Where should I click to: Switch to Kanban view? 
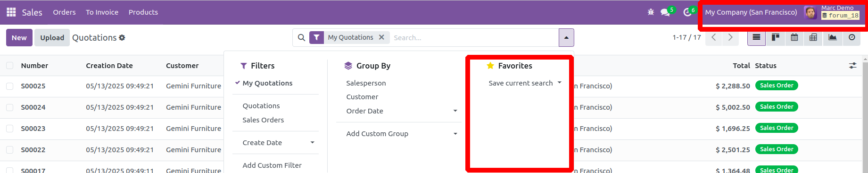click(x=776, y=37)
